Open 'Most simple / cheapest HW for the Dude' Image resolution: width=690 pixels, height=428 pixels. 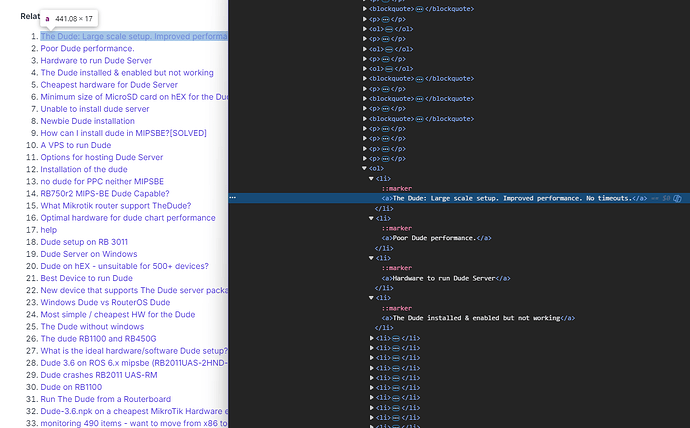click(117, 315)
